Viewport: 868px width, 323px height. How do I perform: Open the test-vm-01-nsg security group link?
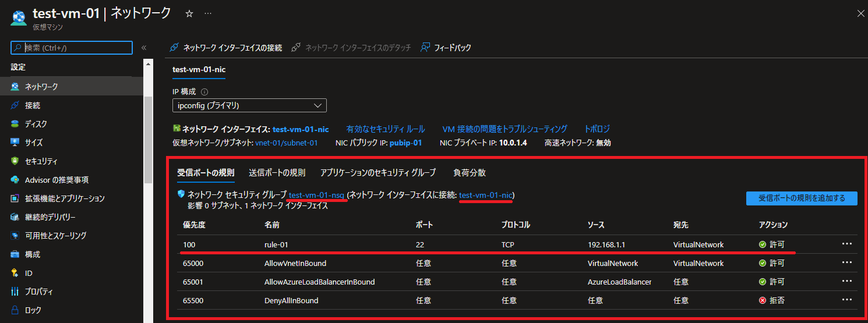coord(317,195)
